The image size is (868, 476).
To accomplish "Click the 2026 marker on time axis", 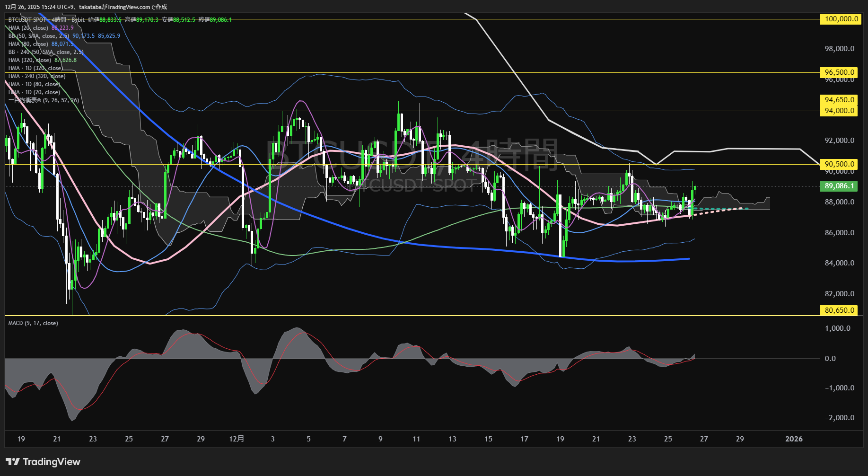I will click(794, 439).
